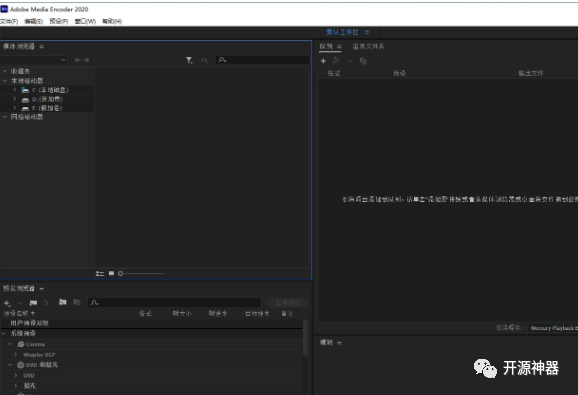Click the Preset Browser vertical scrollbar
The height and width of the screenshot is (395, 578).
(x=305, y=338)
